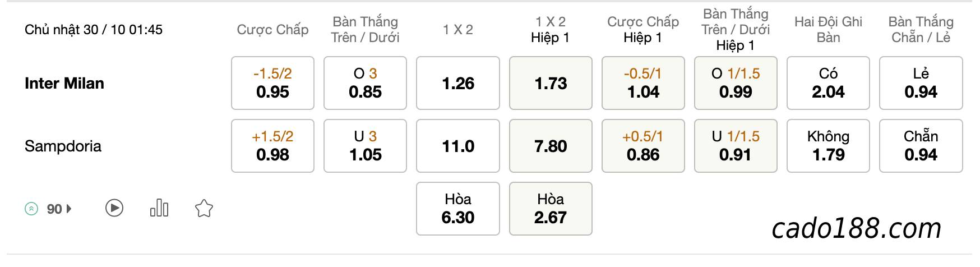Select Inter Milan handicap -1.5/2 odds 0.95
The image size is (980, 267).
click(272, 83)
